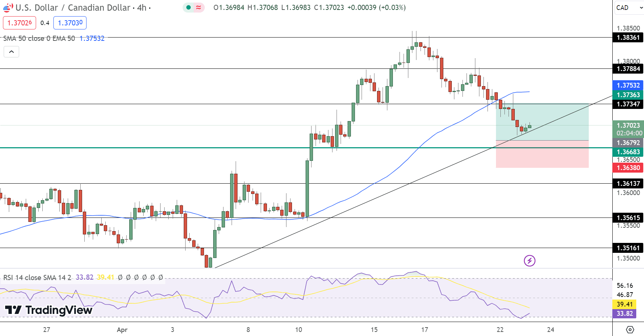Click the 1.35615 price level label
Image resolution: width=644 pixels, height=336 pixels.
628,218
